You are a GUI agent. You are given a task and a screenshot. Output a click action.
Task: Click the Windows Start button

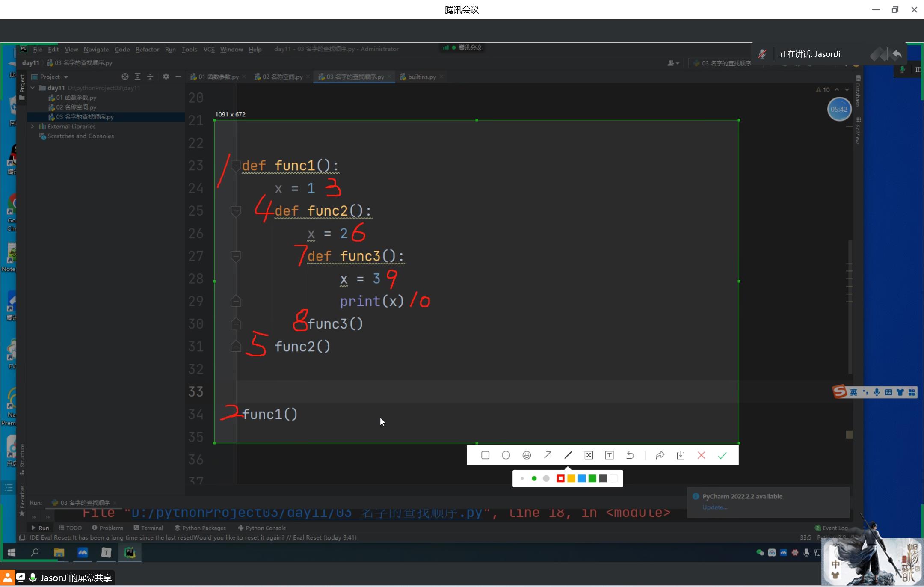tap(12, 552)
